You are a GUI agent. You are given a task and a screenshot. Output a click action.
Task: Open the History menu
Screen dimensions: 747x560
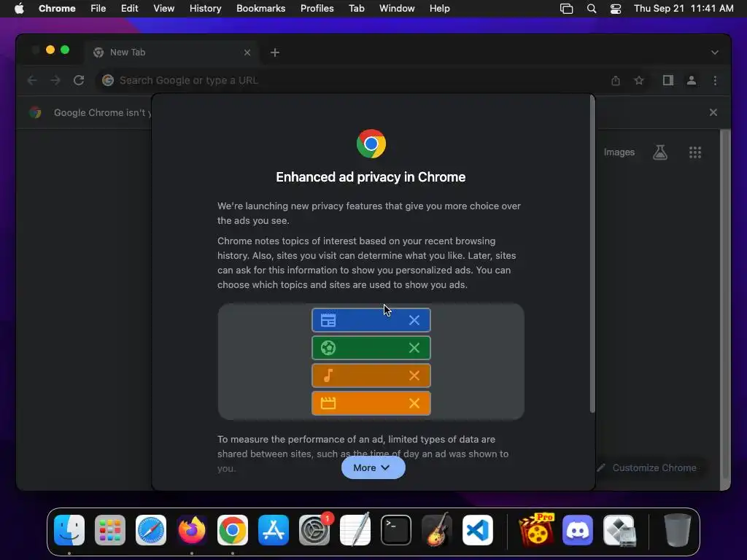[205, 9]
